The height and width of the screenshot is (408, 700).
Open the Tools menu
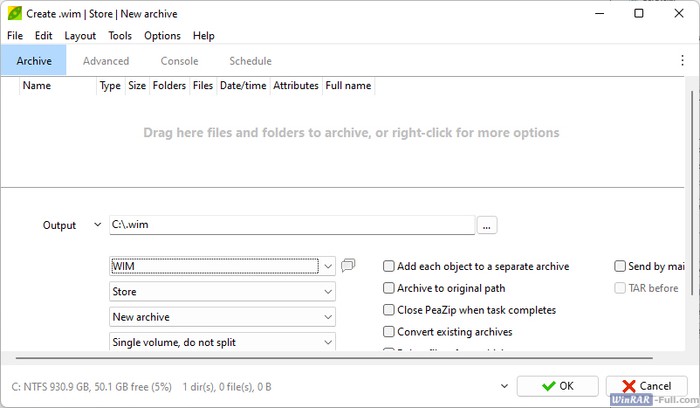point(120,36)
